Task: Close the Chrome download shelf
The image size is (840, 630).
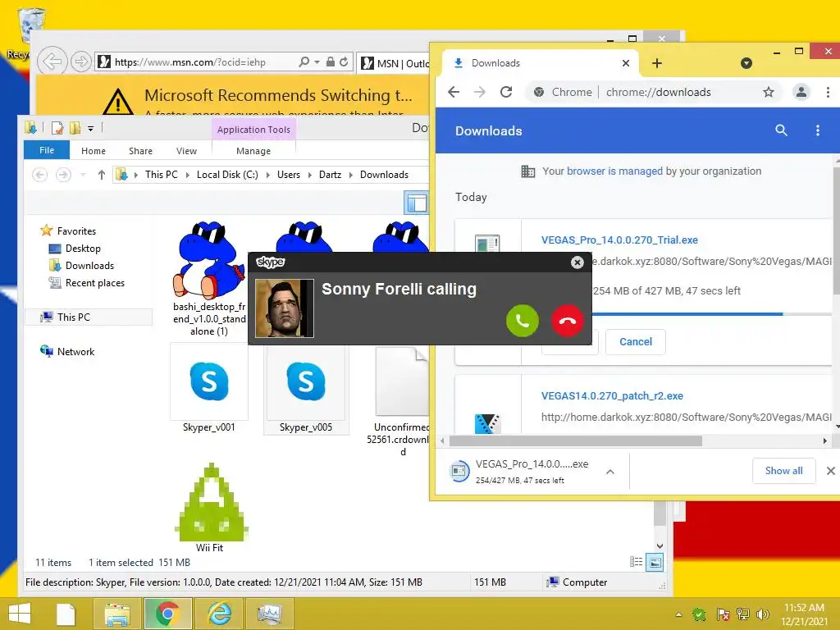Action: pyautogui.click(x=830, y=471)
